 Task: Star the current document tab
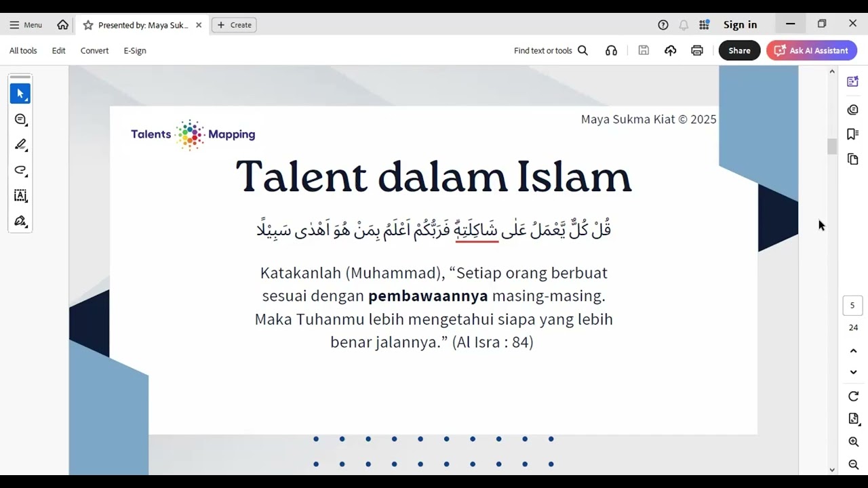click(x=88, y=25)
